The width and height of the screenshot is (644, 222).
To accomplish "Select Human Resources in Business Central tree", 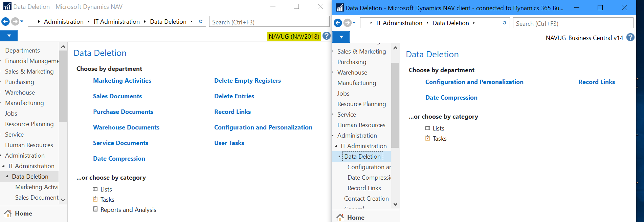I will 361,125.
